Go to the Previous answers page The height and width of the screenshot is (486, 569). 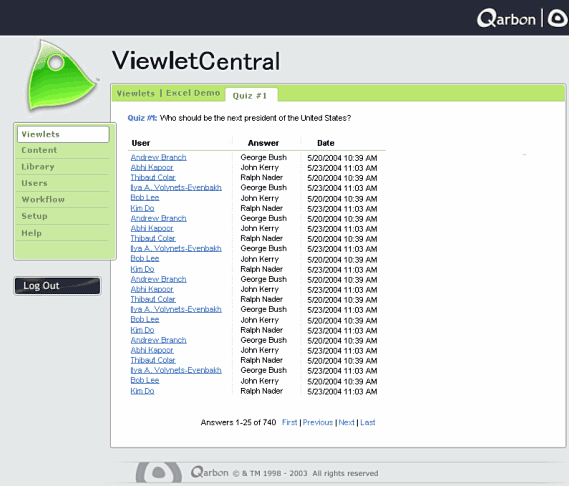(x=318, y=422)
